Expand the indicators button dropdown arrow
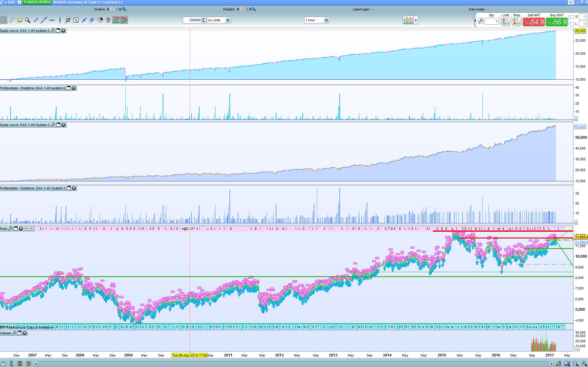 [416, 20]
